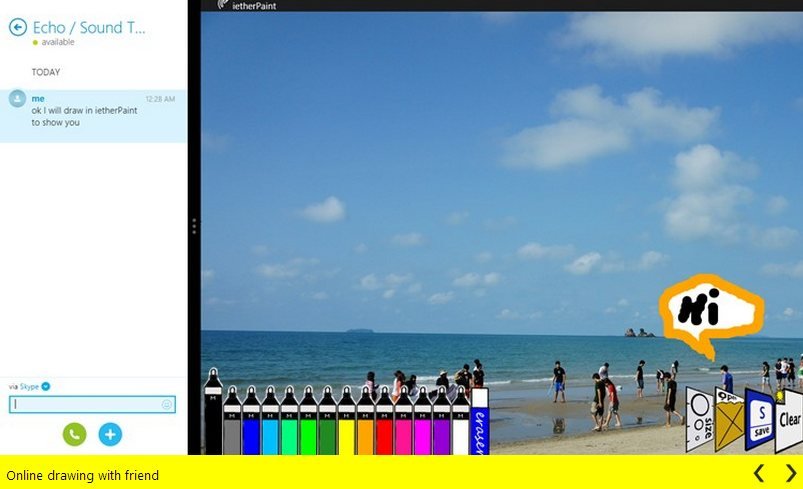The width and height of the screenshot is (803, 489).
Task: Click the ietherPaint app logo
Action: (223, 5)
